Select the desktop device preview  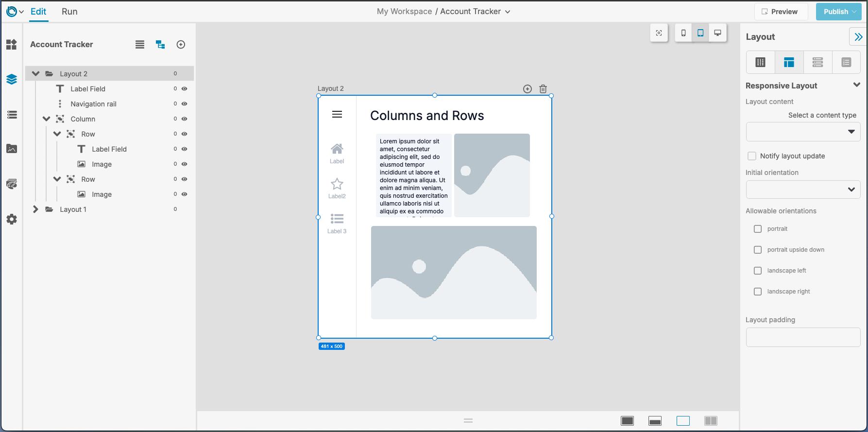pyautogui.click(x=717, y=33)
